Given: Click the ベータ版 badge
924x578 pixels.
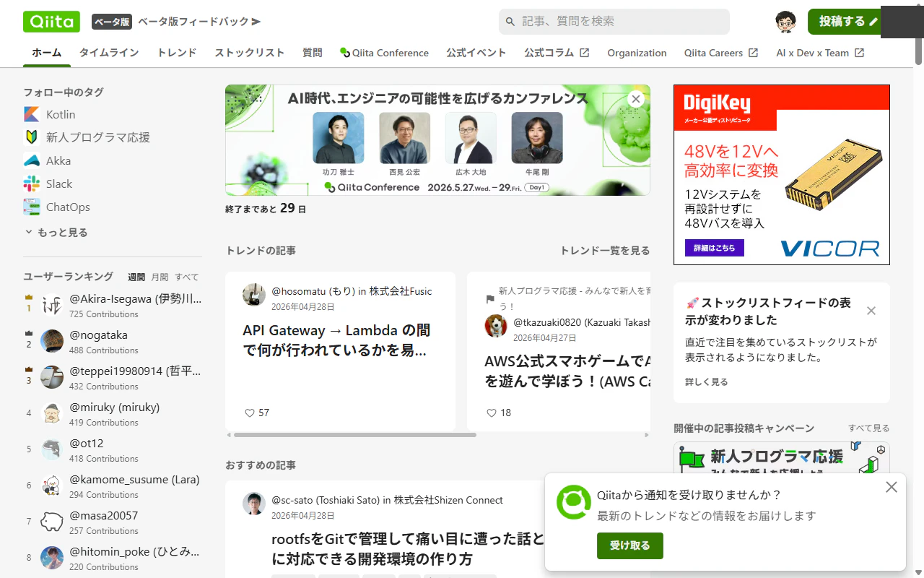Looking at the screenshot, I should 112,22.
